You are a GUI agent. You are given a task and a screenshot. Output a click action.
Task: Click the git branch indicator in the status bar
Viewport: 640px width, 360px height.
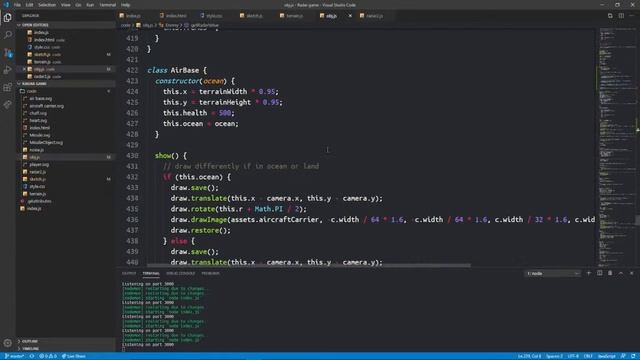[x=14, y=356]
